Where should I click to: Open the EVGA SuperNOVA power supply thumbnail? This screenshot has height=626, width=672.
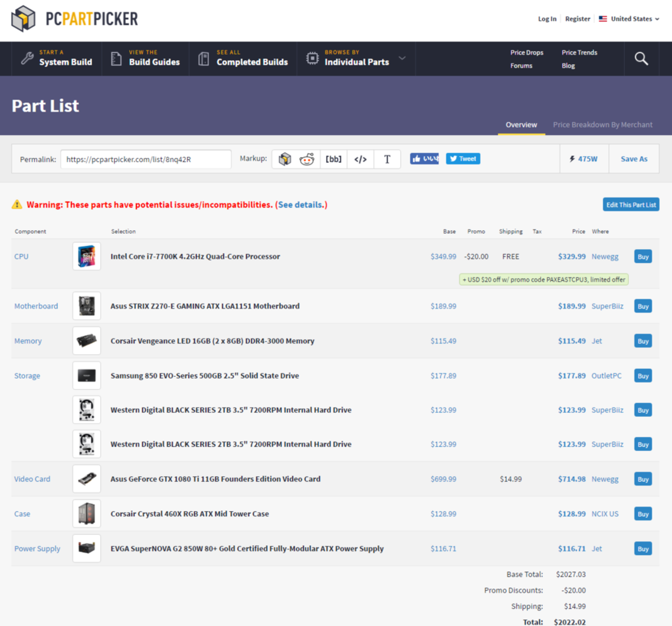click(86, 548)
